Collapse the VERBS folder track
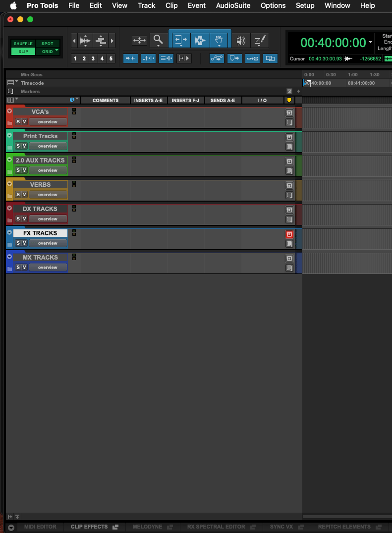This screenshot has height=533, width=392. click(9, 184)
